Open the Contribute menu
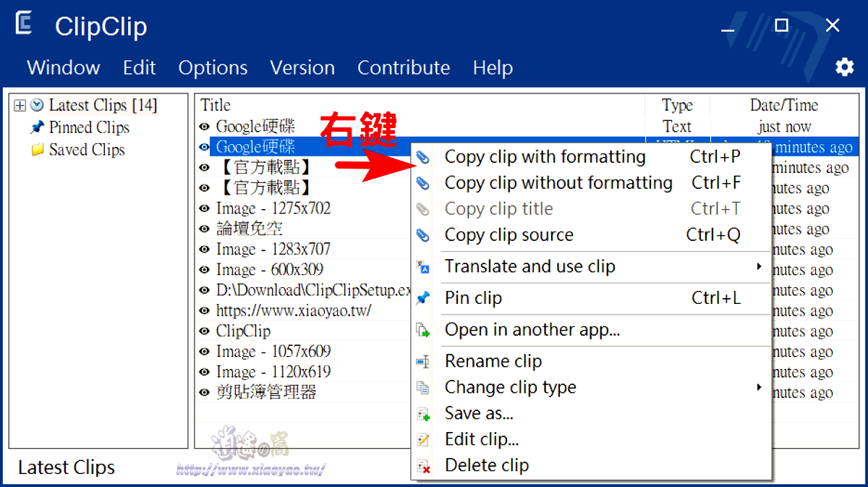 [x=404, y=68]
